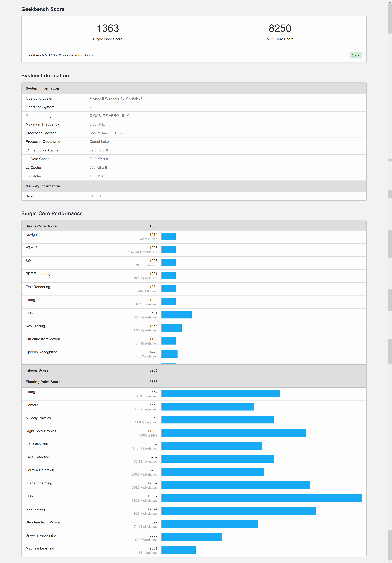Image resolution: width=392 pixels, height=563 pixels.
Task: Click the Single-Core Score label under 1363
Action: 108,39
